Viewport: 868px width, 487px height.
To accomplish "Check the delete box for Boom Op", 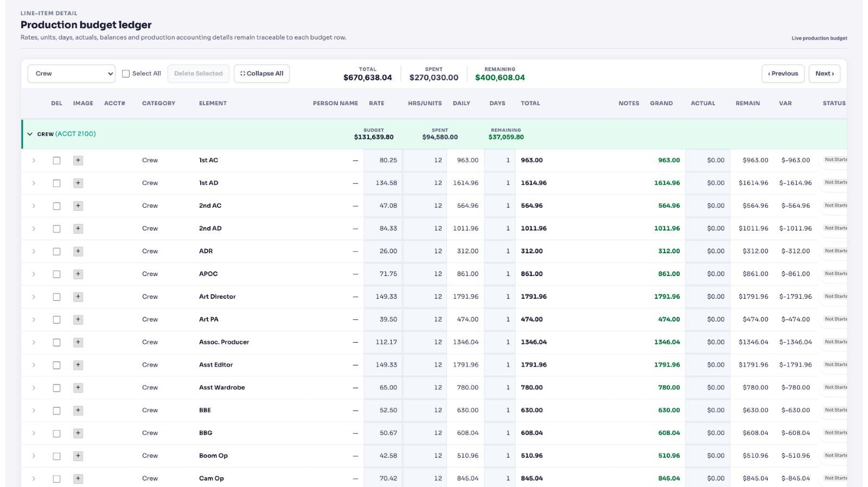I will tap(56, 456).
